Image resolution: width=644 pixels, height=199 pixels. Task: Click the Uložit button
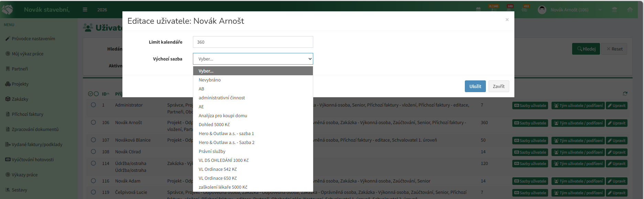tap(475, 86)
